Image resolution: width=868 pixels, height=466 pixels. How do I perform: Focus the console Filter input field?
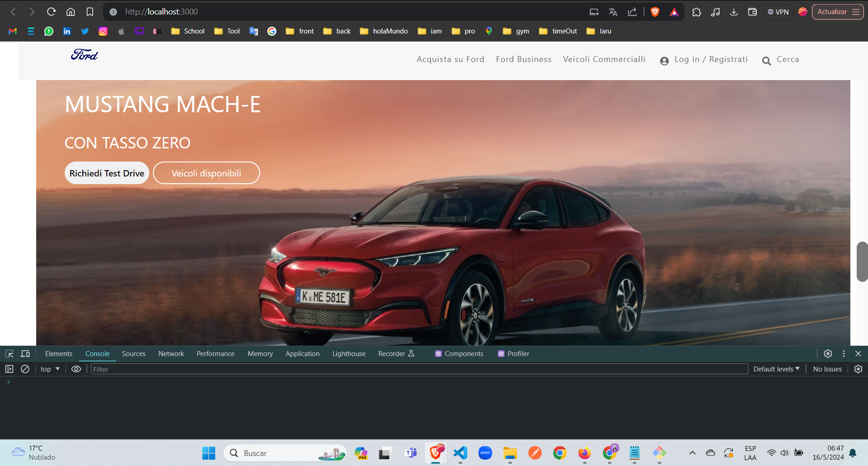point(419,369)
